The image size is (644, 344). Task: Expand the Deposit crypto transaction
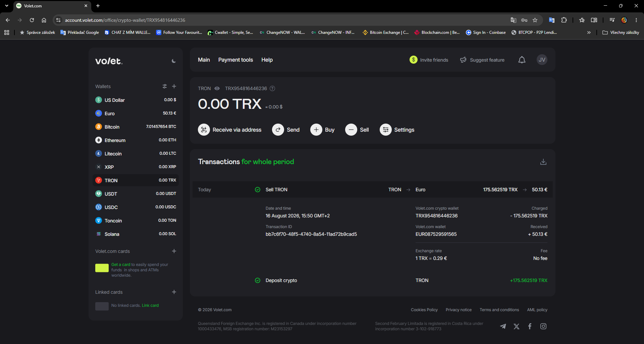(372, 280)
